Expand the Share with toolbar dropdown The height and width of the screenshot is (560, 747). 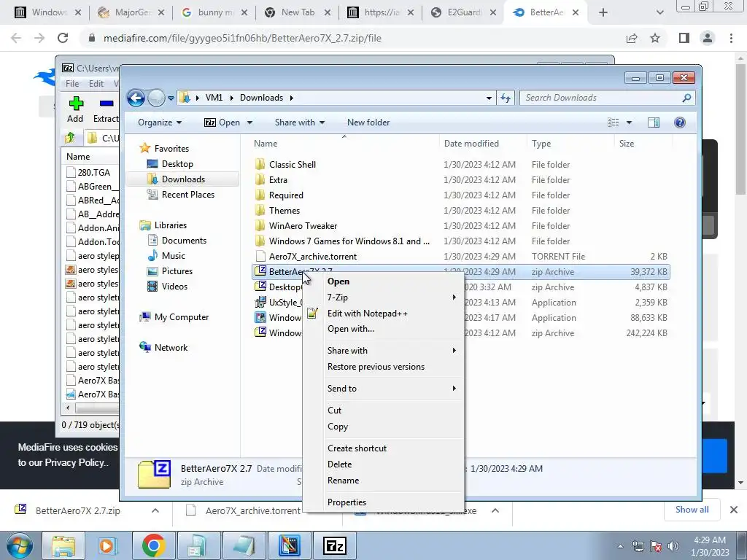click(300, 122)
